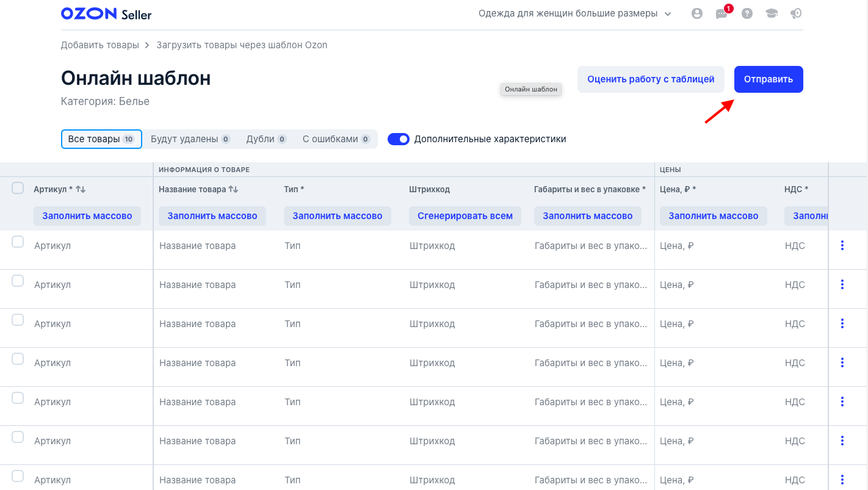Toggle Дополнительные характеристики switch off

pos(399,139)
